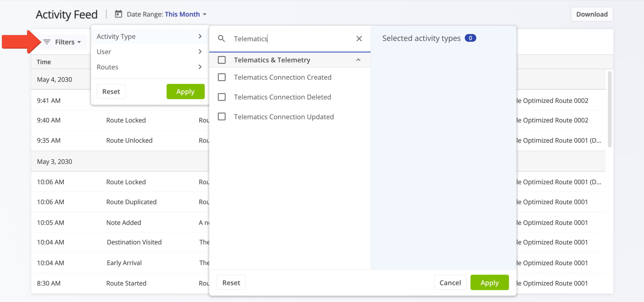644x302 pixels.
Task: Click the Early Arrival activity entry
Action: click(124, 263)
